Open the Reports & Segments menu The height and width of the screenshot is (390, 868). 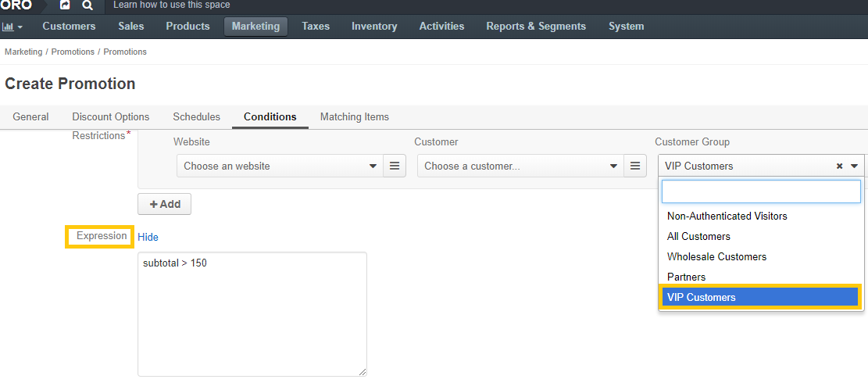pyautogui.click(x=536, y=26)
